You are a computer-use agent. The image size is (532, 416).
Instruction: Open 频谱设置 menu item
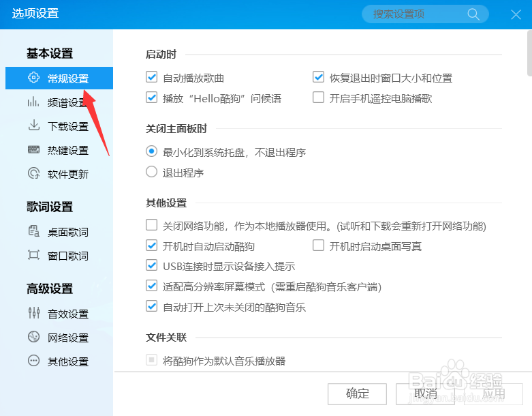[x=59, y=102]
